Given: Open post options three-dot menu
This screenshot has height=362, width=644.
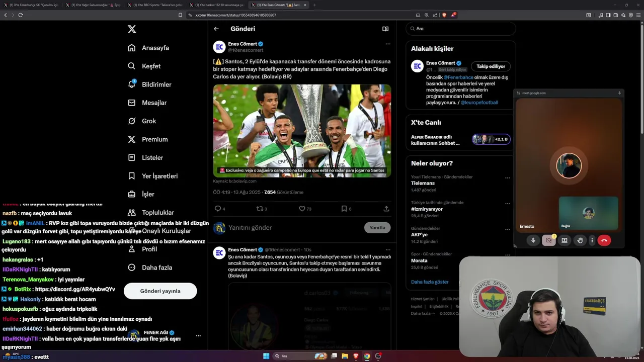Looking at the screenshot, I should (x=388, y=44).
